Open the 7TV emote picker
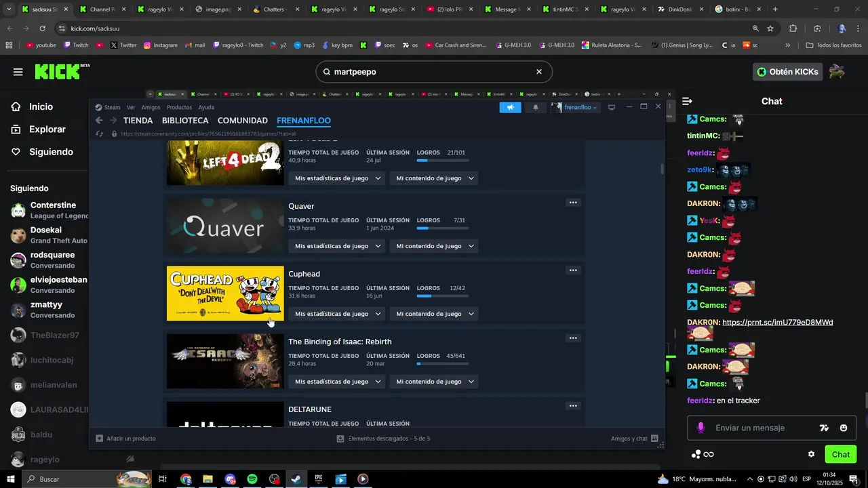 [x=824, y=428]
